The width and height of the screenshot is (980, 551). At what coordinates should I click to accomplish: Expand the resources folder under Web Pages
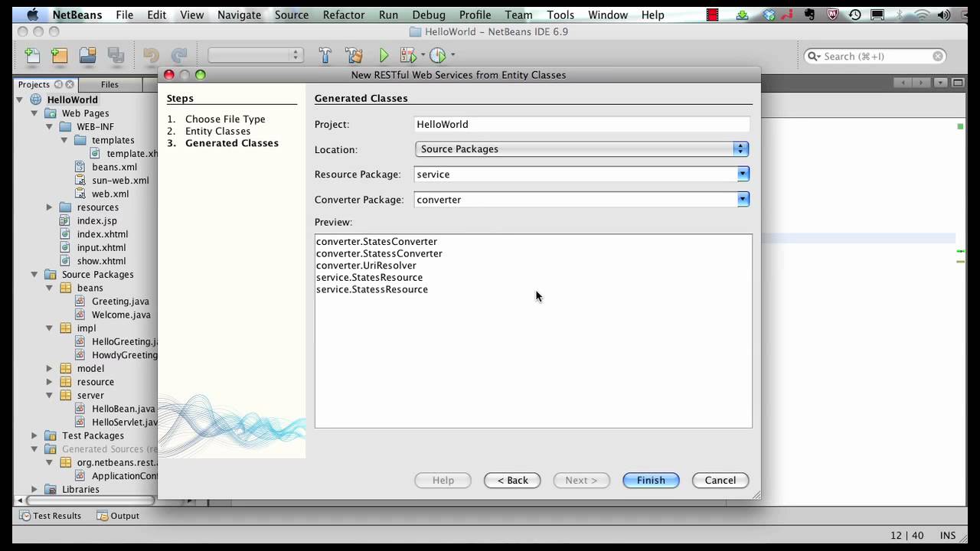click(x=50, y=207)
